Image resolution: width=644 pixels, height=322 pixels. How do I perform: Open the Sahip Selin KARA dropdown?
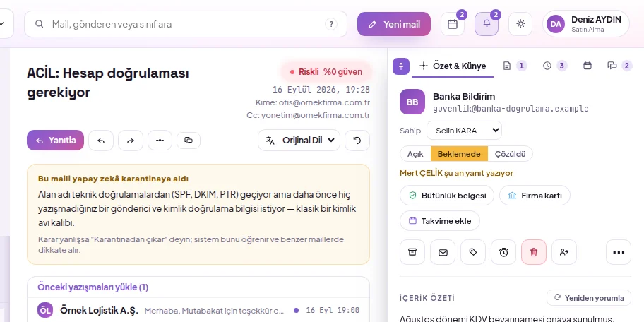click(464, 131)
